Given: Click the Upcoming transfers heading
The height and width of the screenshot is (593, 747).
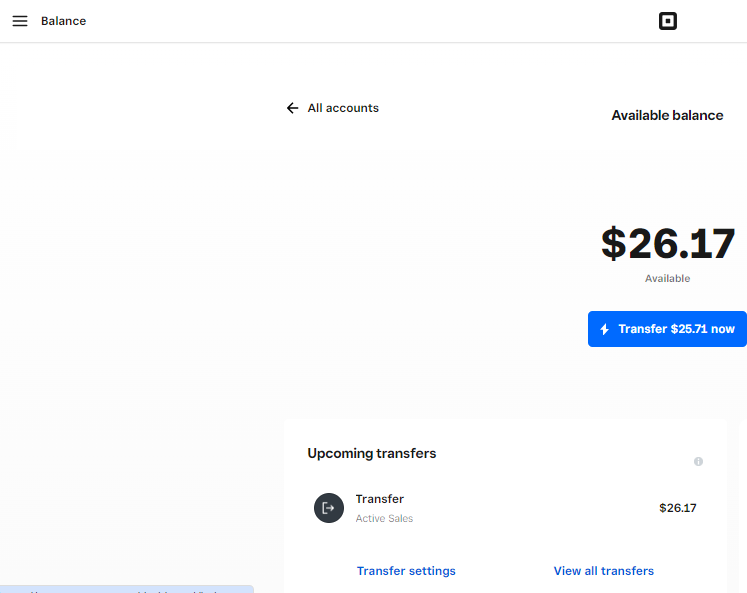Looking at the screenshot, I should 372,453.
